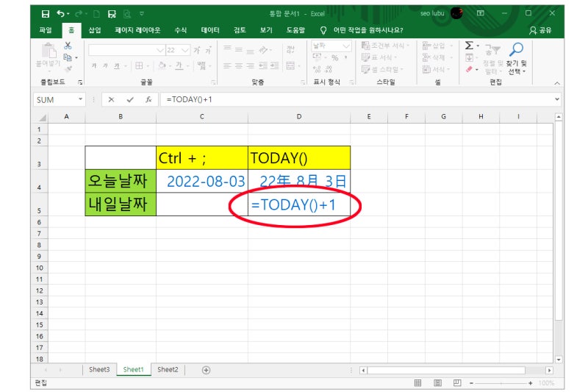Click the 공유 share button

[x=540, y=30]
